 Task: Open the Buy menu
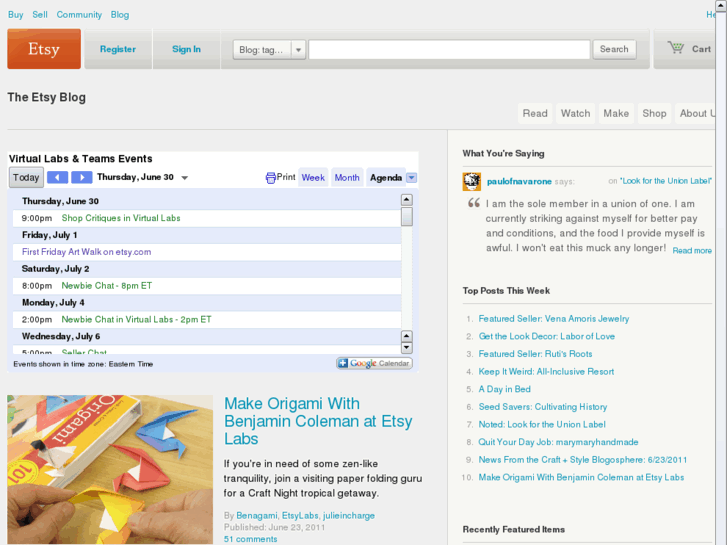coord(15,14)
